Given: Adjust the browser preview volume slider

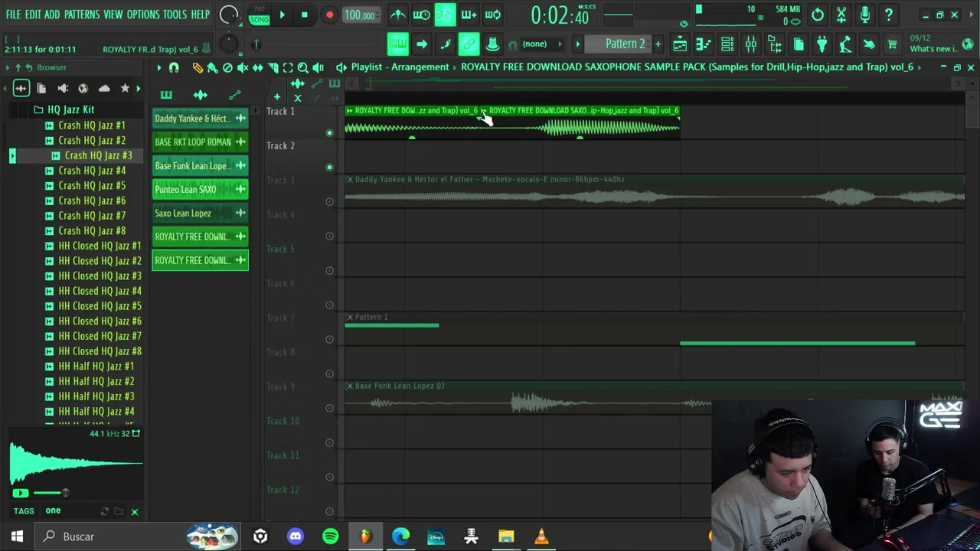Looking at the screenshot, I should 51,493.
